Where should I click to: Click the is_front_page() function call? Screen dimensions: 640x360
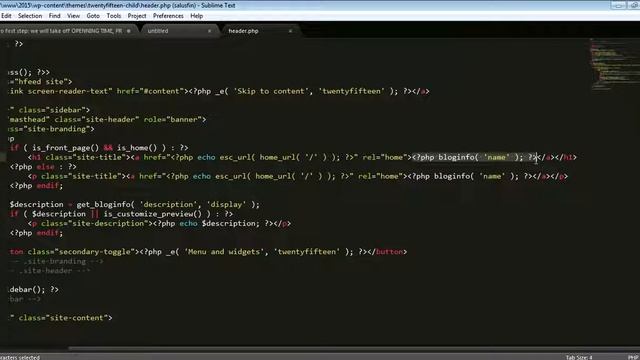pyautogui.click(x=65, y=148)
